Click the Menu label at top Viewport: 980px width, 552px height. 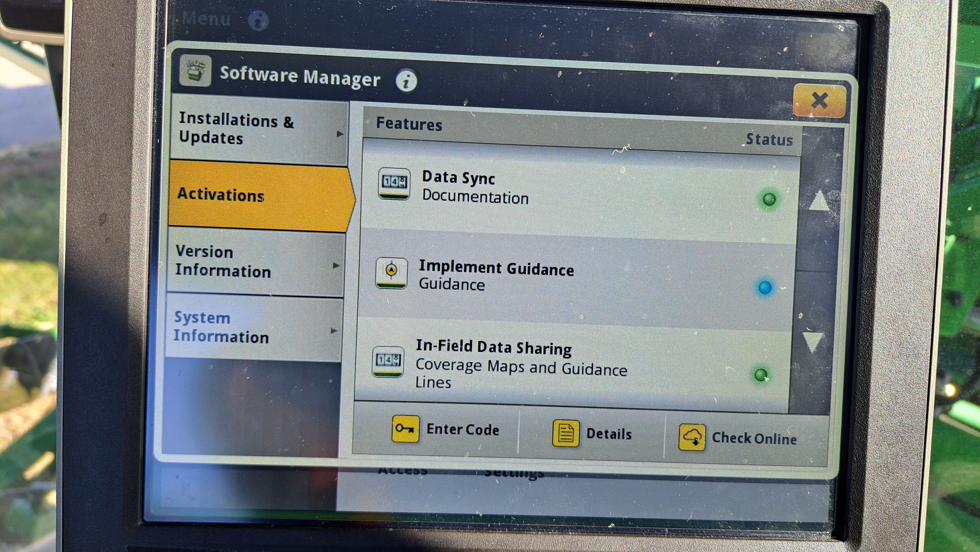coord(206,19)
